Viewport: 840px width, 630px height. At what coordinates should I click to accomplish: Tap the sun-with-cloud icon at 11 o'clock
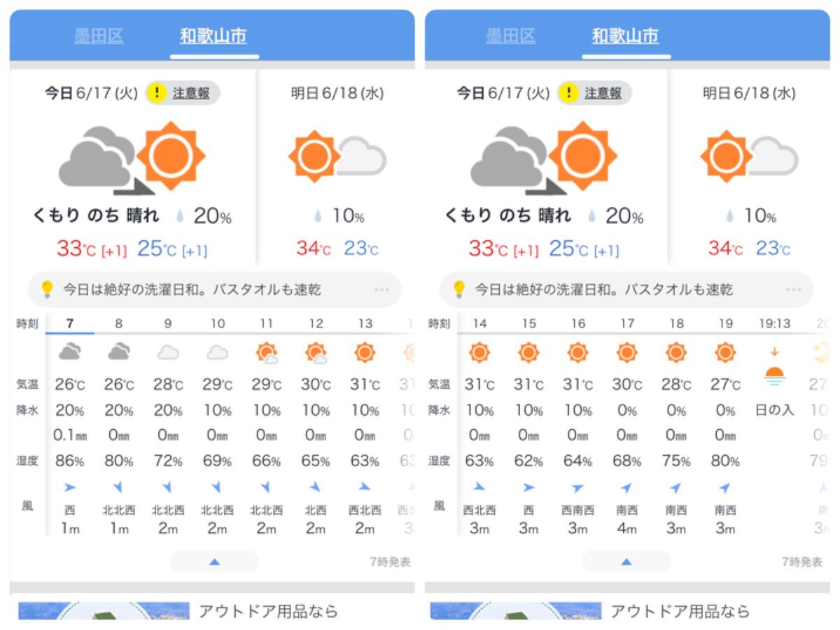pos(266,352)
